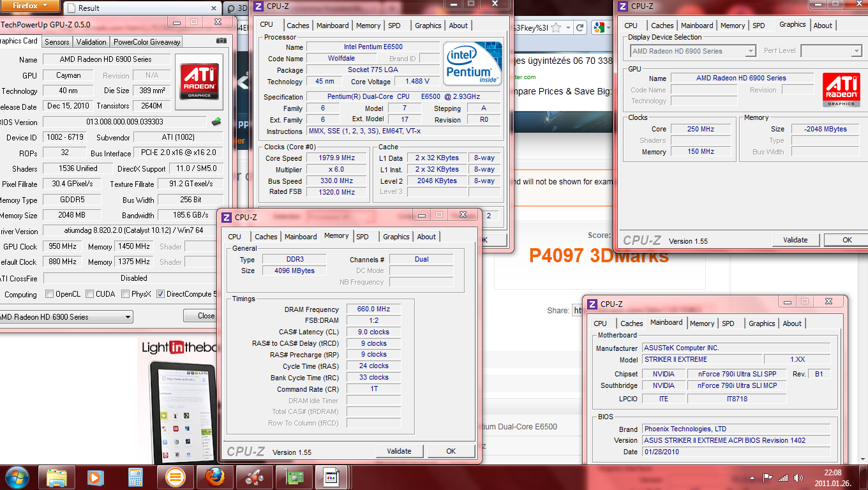Uncheck the DirectCompute checkbox
Screen dimensions: 868x490
[160, 294]
